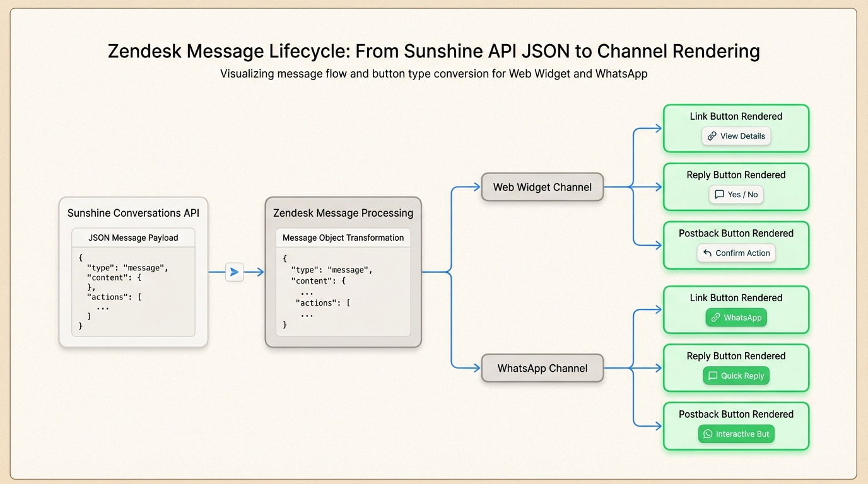Select Web Widget's Postback Button Rendered title
Screen dimensions: 868x484
click(x=736, y=234)
